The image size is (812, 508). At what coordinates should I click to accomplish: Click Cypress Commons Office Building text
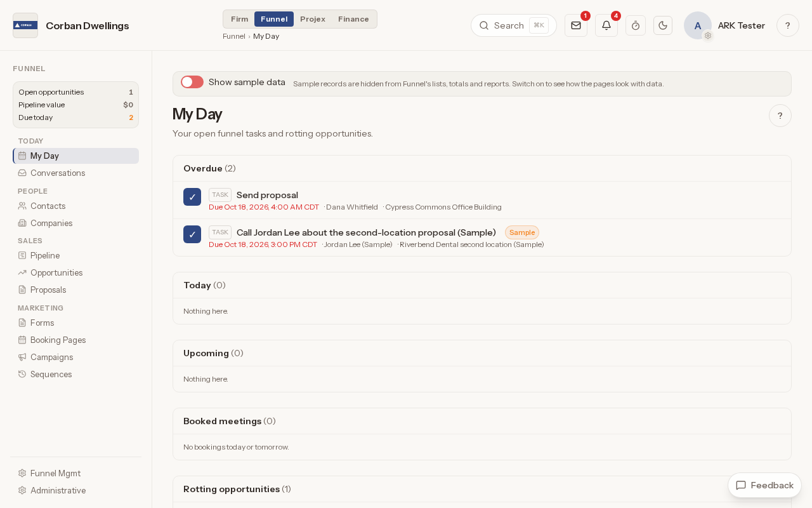pos(443,207)
